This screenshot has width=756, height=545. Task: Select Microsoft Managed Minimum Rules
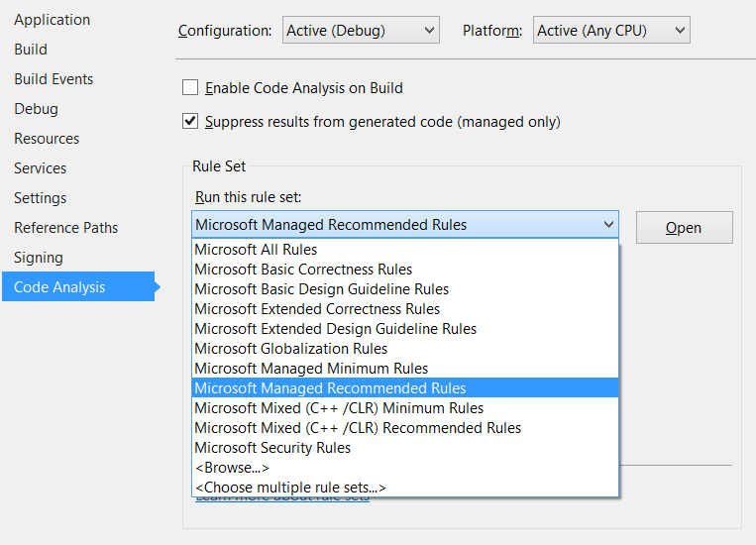pos(311,369)
